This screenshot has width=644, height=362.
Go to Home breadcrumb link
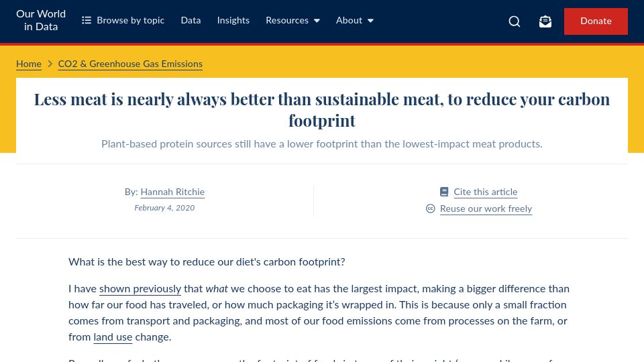click(x=29, y=64)
